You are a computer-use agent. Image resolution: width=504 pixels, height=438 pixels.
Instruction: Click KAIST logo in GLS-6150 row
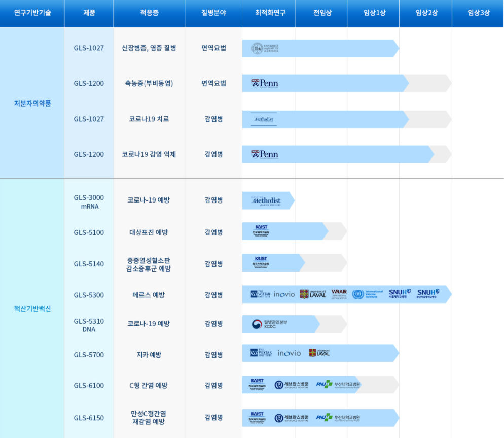coord(257,417)
